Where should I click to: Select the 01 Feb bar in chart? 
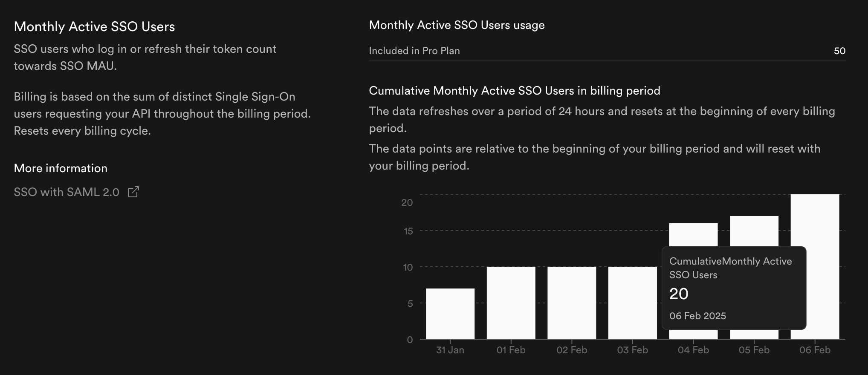pos(511,303)
